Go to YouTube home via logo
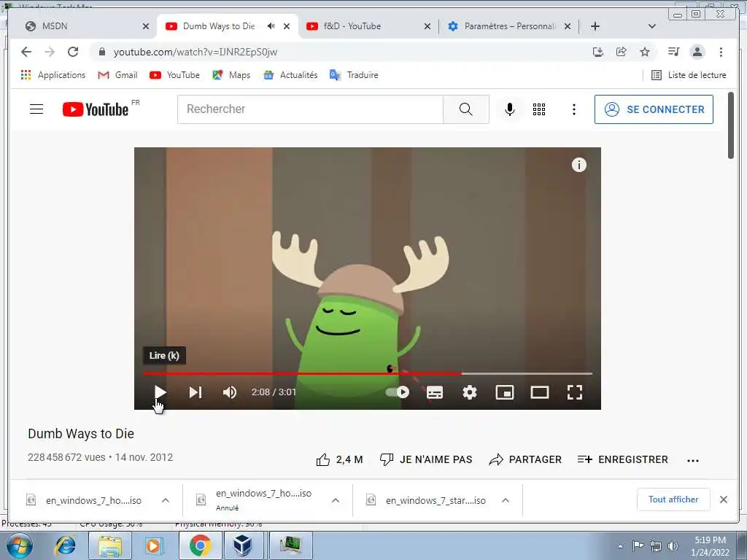Image resolution: width=747 pixels, height=560 pixels. pyautogui.click(x=96, y=109)
